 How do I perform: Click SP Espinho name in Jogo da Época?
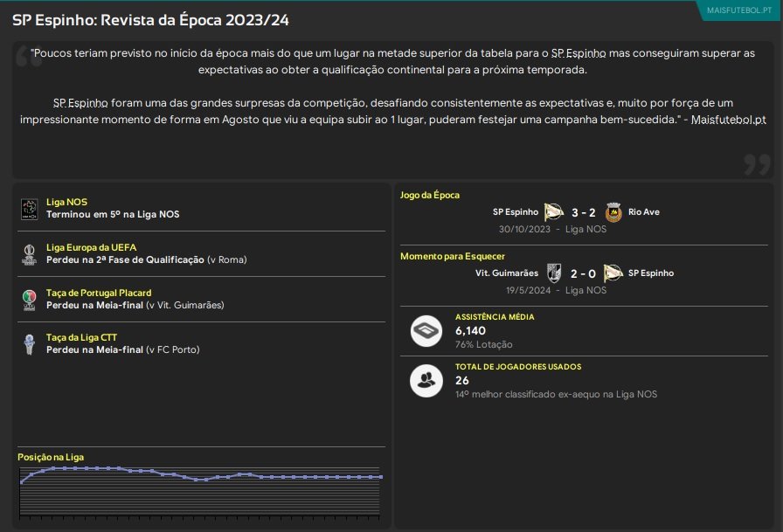click(516, 212)
